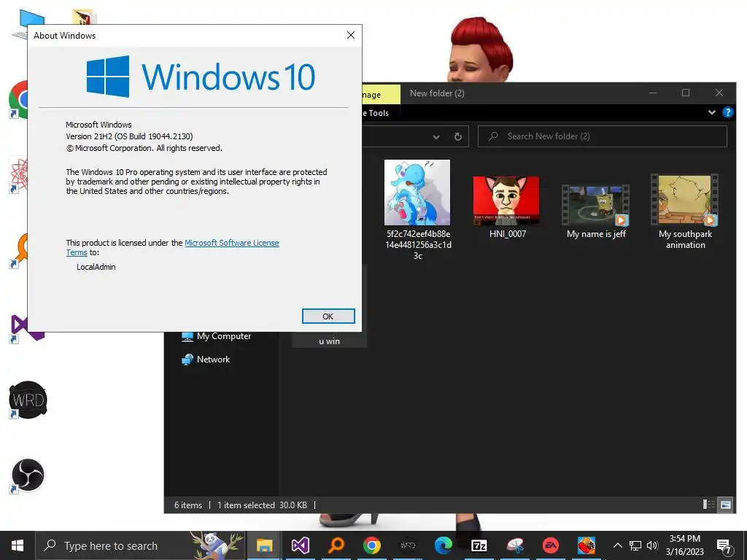The width and height of the screenshot is (747, 560).
Task: Open the 5f2c742eef4b88e image thumbnail
Action: click(x=417, y=192)
